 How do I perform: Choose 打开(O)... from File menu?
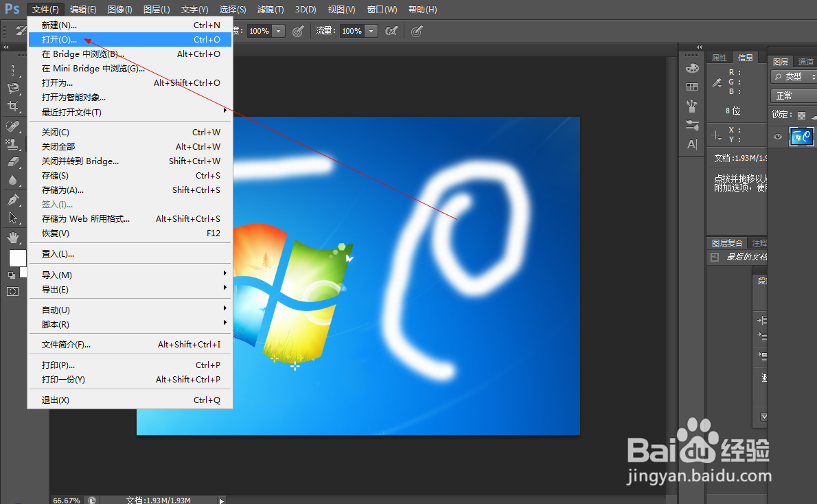(130, 40)
